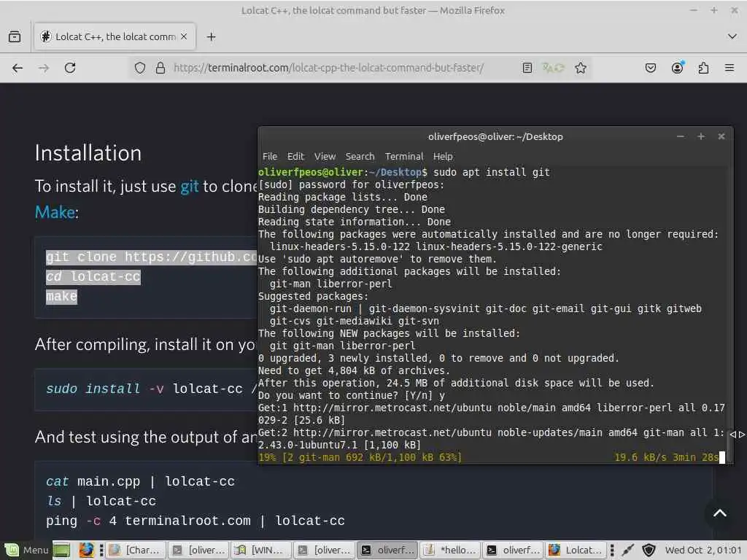Viewport: 747px width, 560px height.
Task: Click the 'cat main.cpp | lolcat-cc' line
Action: click(x=141, y=481)
